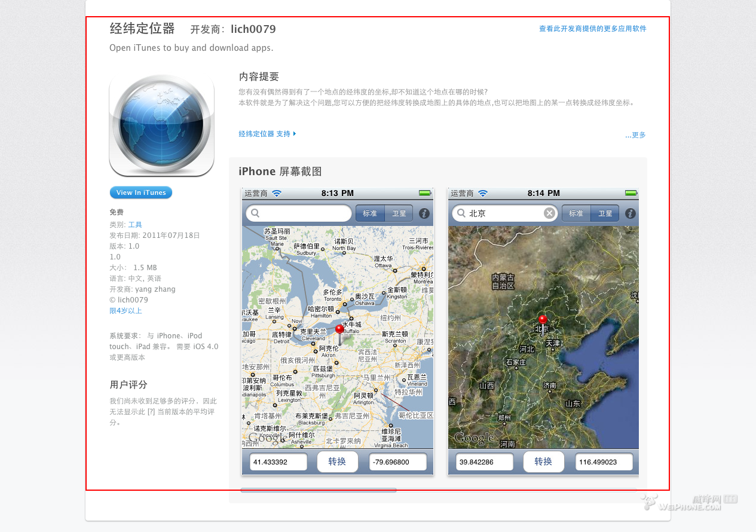Click the iPhone 屏幕截图 heading
The width and height of the screenshot is (756, 532).
pyautogui.click(x=280, y=172)
